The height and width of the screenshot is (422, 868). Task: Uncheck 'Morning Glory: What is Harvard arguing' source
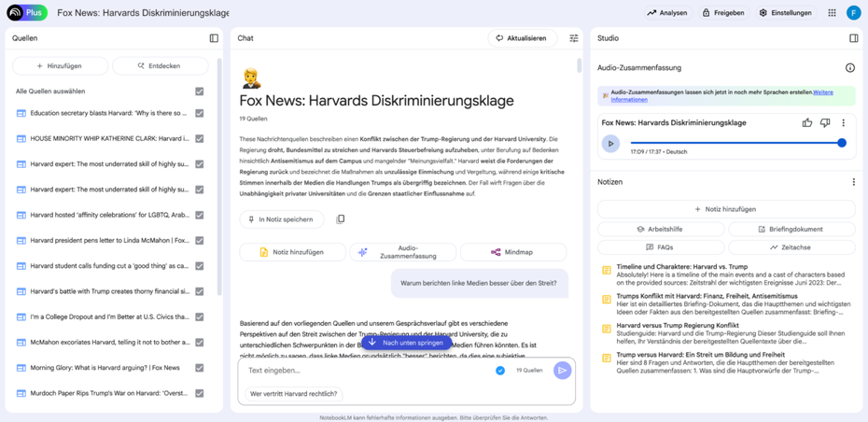200,368
